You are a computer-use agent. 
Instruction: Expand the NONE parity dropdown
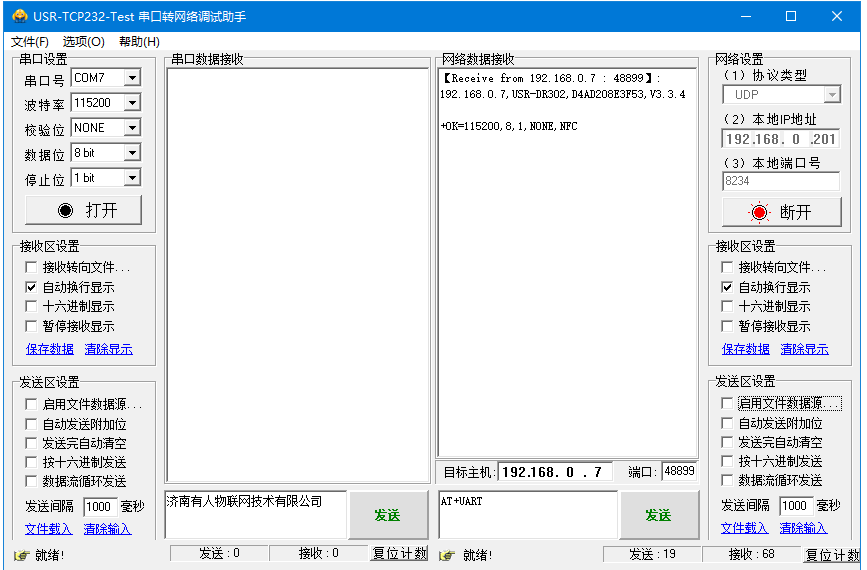(x=132, y=128)
